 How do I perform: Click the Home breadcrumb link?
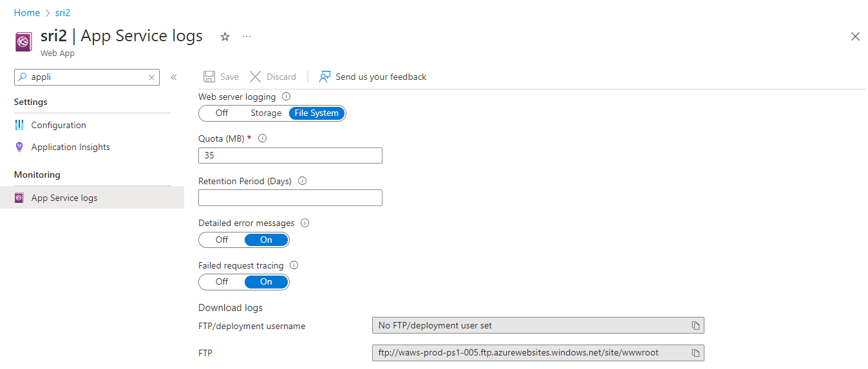[26, 13]
